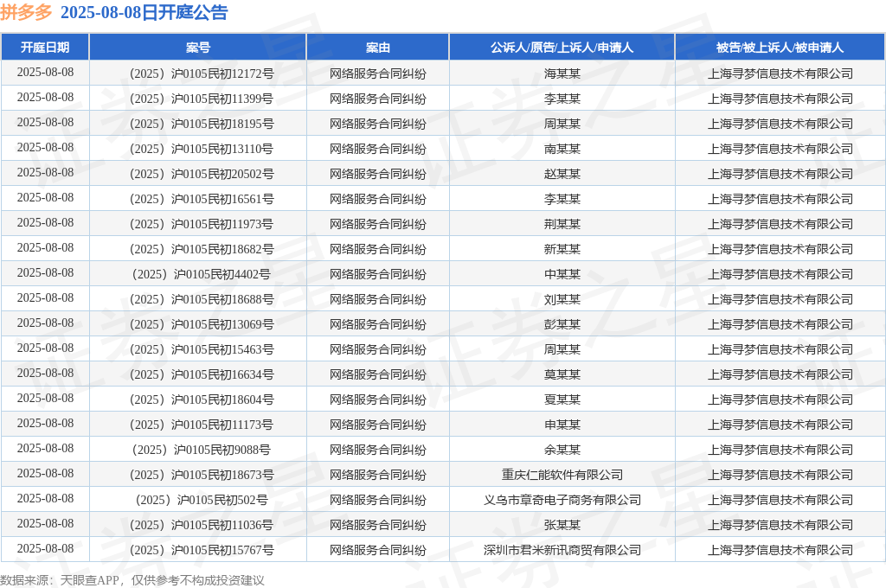Click plaintiff name 余某某

(x=562, y=450)
